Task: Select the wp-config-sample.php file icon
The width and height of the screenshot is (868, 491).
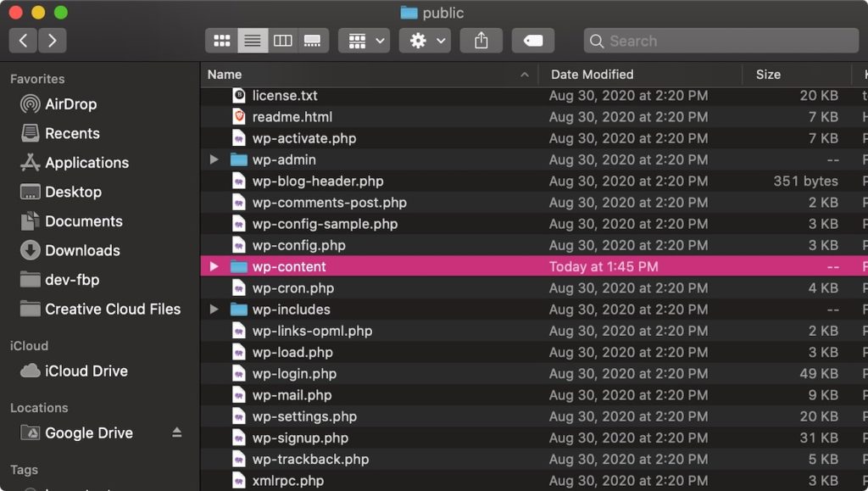Action: pyautogui.click(x=238, y=224)
